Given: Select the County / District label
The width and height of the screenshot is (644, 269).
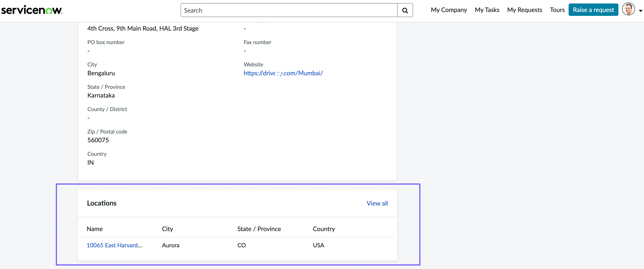Looking at the screenshot, I should (x=107, y=109).
